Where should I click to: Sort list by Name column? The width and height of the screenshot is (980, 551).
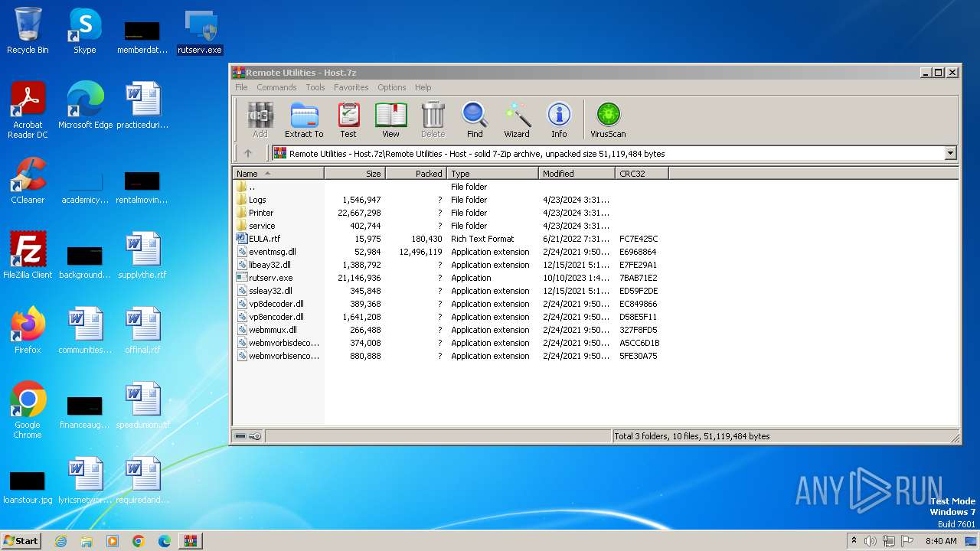pyautogui.click(x=278, y=174)
